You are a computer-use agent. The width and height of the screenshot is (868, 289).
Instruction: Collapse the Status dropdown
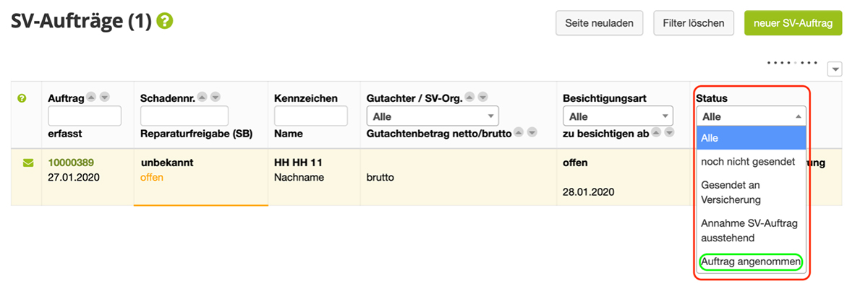pos(751,116)
